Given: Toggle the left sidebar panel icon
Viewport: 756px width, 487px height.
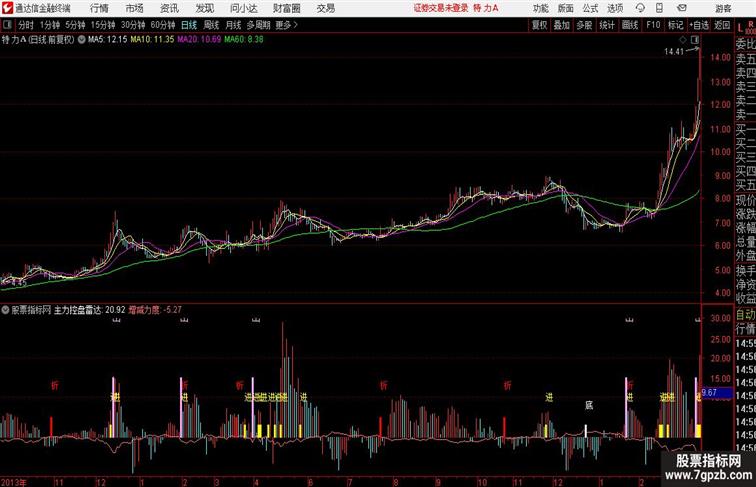Looking at the screenshot, I should pos(7,25).
